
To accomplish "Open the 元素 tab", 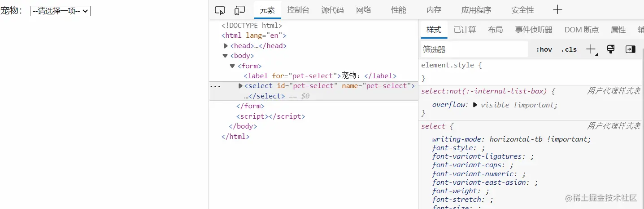I will tap(267, 10).
